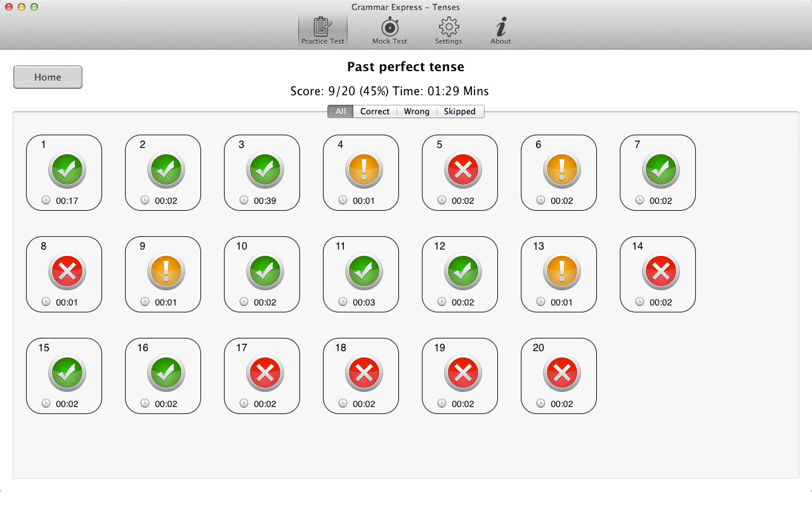Image resolution: width=812 pixels, height=508 pixels.
Task: Open the skipped question 13 icon
Action: [561, 272]
